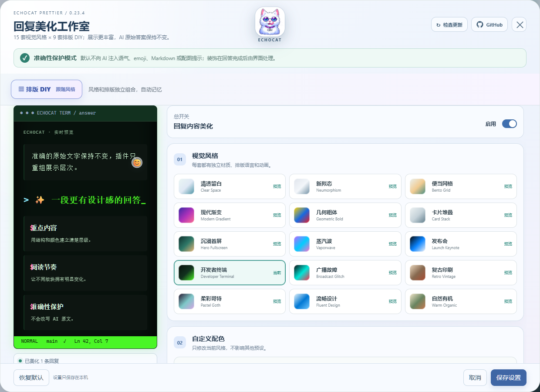Click the 准确性保护模式 label
540x392 pixels.
pyautogui.click(x=55, y=58)
